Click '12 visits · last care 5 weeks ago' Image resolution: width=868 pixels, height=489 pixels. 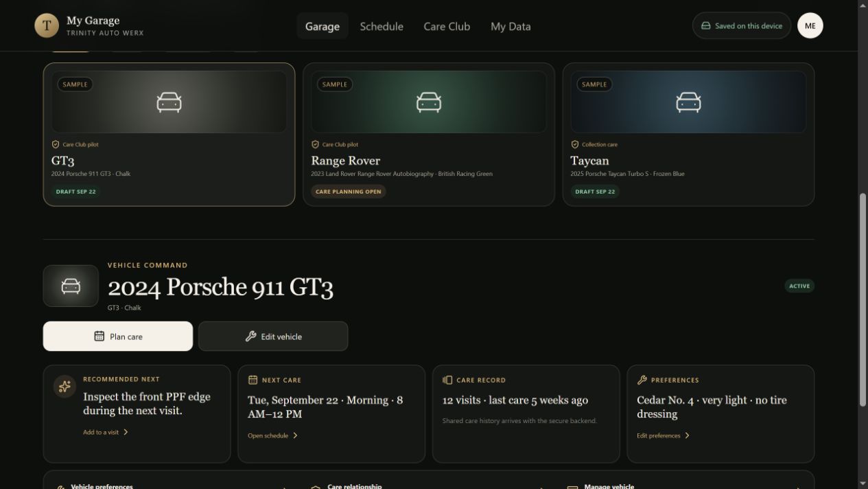(515, 400)
